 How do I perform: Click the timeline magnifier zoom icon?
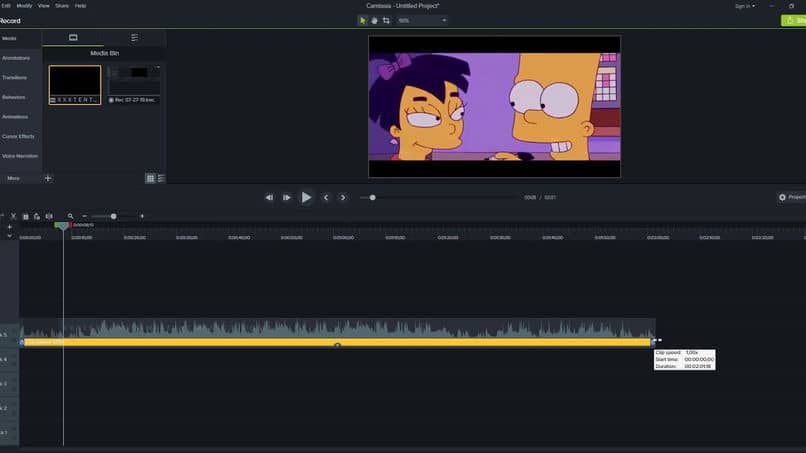[70, 216]
